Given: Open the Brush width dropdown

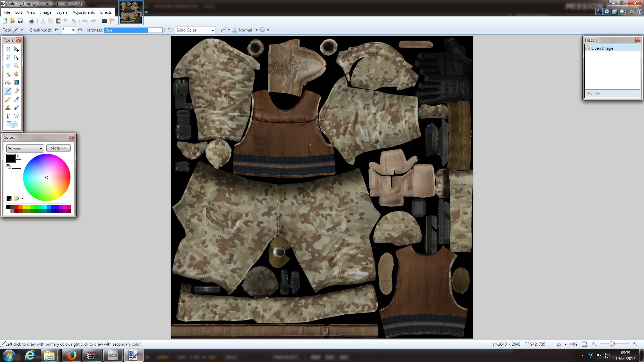Looking at the screenshot, I should click(73, 30).
